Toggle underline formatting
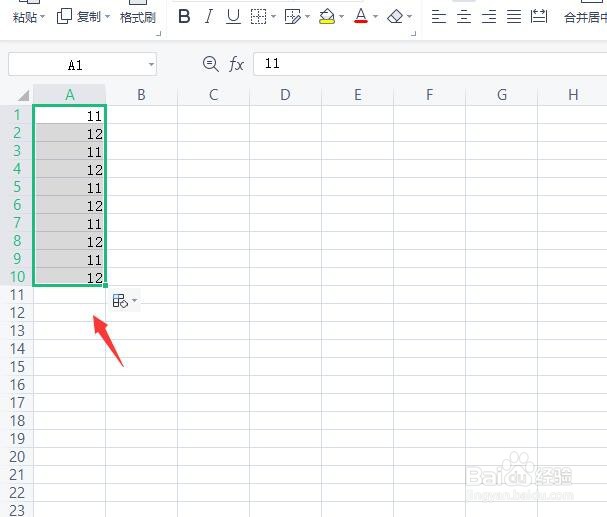This screenshot has height=517, width=607. [x=233, y=16]
